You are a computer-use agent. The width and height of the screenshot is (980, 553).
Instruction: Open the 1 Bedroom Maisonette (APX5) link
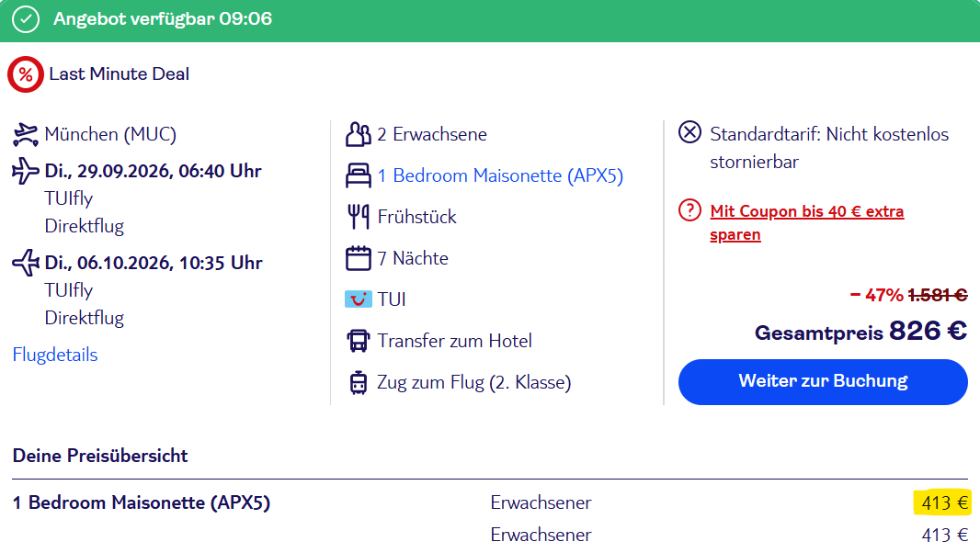500,175
